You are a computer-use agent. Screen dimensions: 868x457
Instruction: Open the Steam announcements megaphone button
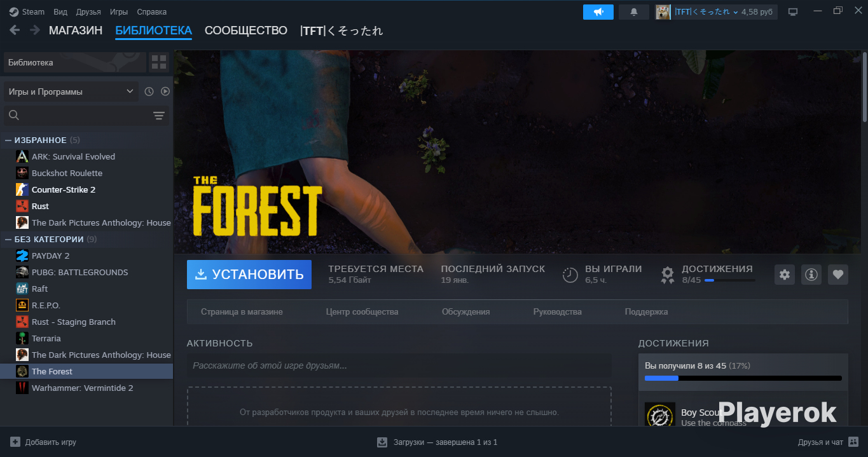(598, 12)
